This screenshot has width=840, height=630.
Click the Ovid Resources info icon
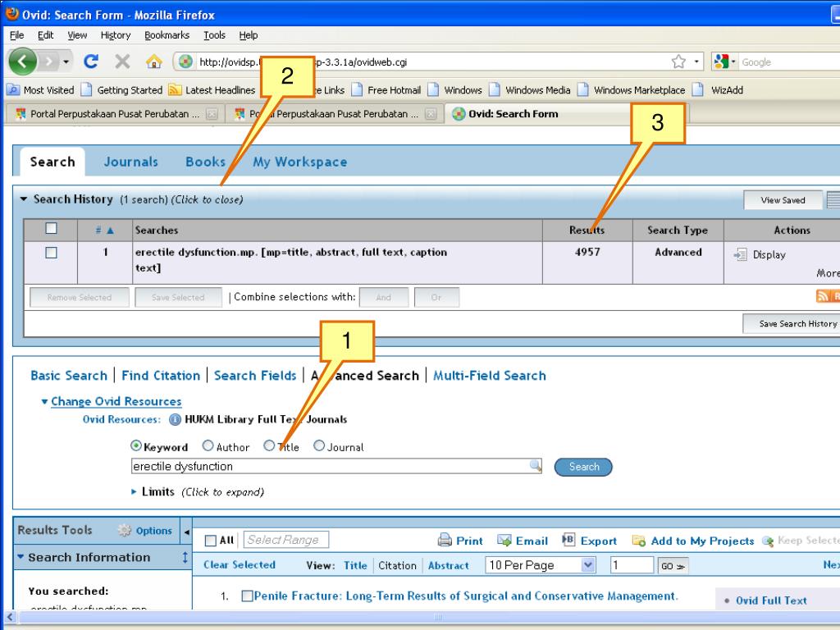tap(175, 419)
